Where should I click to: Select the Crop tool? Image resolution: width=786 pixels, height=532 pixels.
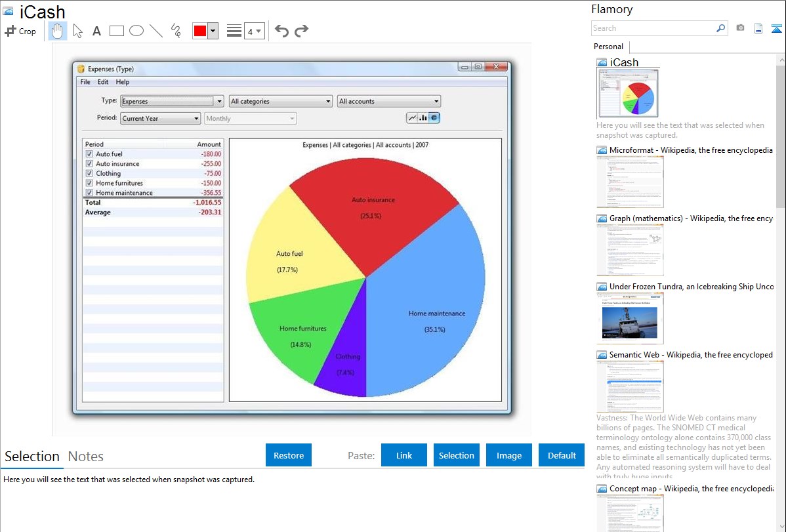pos(20,31)
